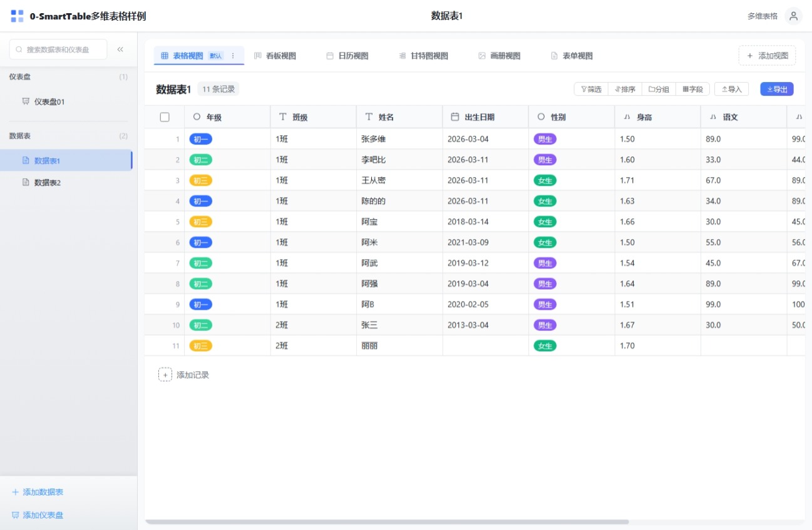Open the three-dot menu on 表格视图 tab

pyautogui.click(x=234, y=56)
